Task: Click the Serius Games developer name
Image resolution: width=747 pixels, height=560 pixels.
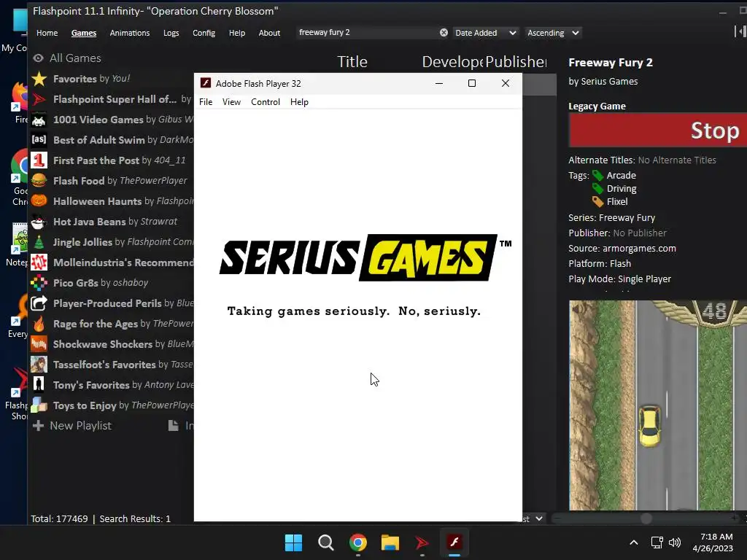Action: pos(609,82)
